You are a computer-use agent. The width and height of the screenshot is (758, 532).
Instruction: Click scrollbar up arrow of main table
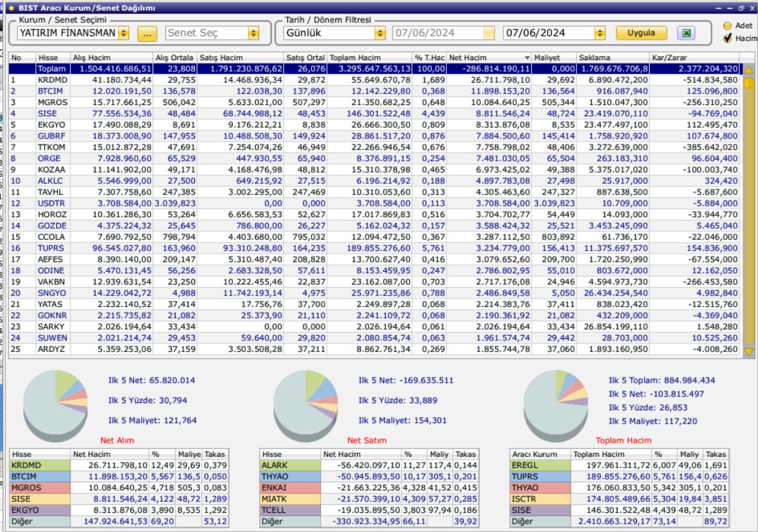tap(749, 70)
